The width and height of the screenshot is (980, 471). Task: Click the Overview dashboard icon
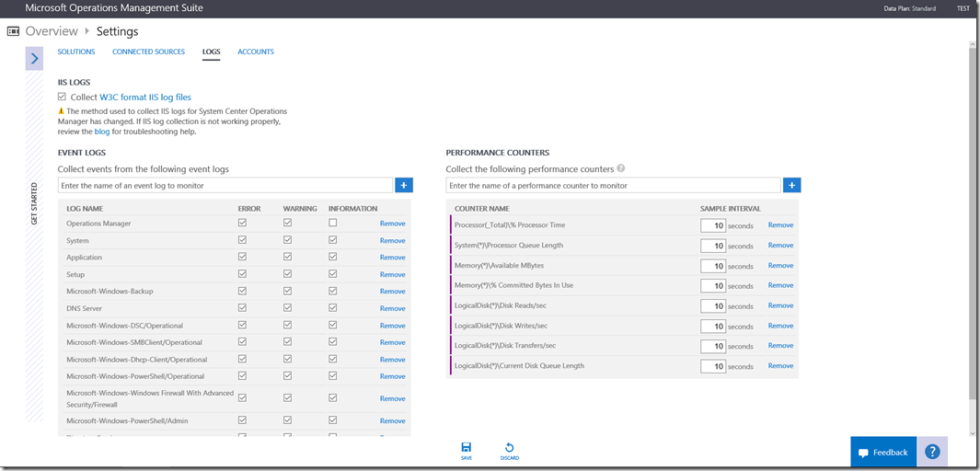click(14, 31)
